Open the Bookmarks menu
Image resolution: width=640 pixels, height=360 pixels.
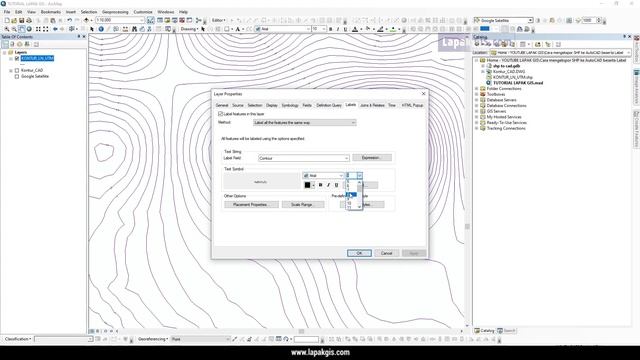pos(51,12)
